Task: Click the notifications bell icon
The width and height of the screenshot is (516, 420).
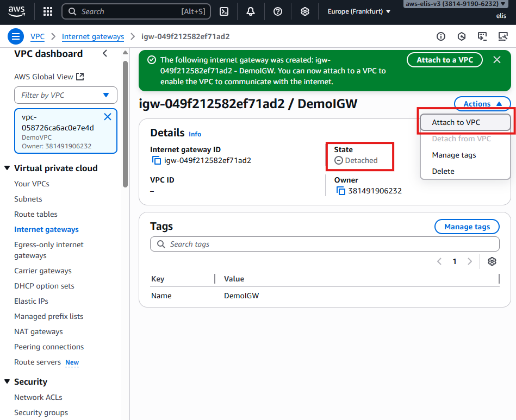Action: click(x=251, y=11)
